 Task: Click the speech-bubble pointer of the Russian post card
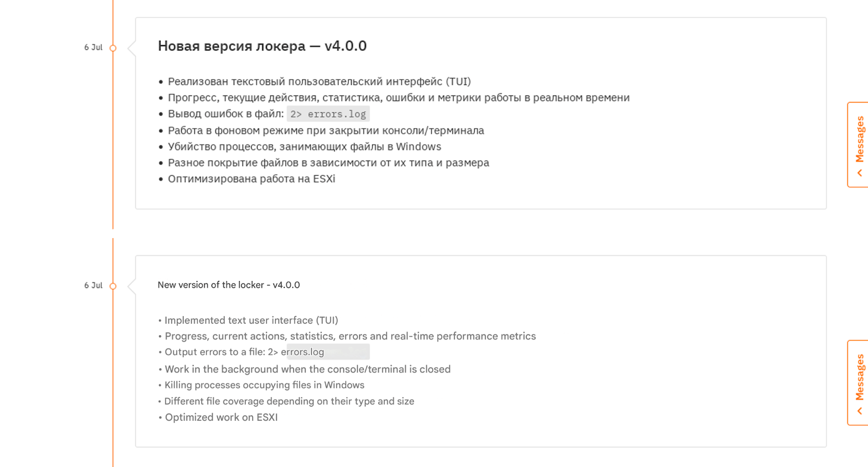coord(129,48)
